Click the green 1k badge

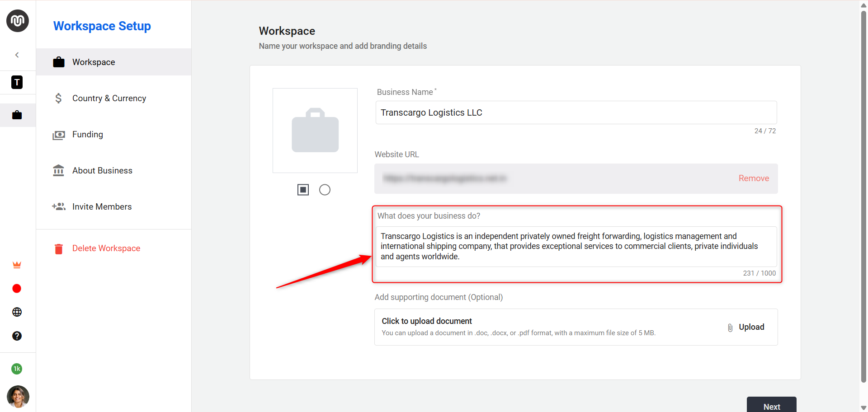[17, 369]
